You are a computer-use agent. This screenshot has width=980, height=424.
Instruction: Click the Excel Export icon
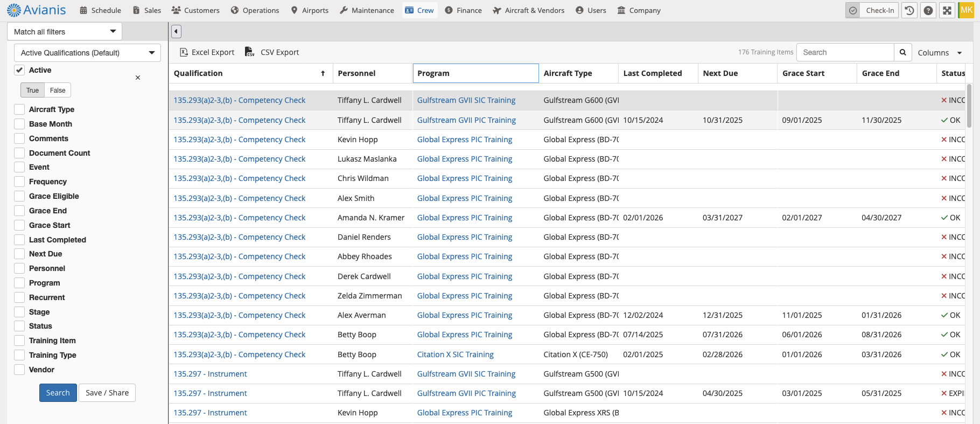(x=184, y=52)
